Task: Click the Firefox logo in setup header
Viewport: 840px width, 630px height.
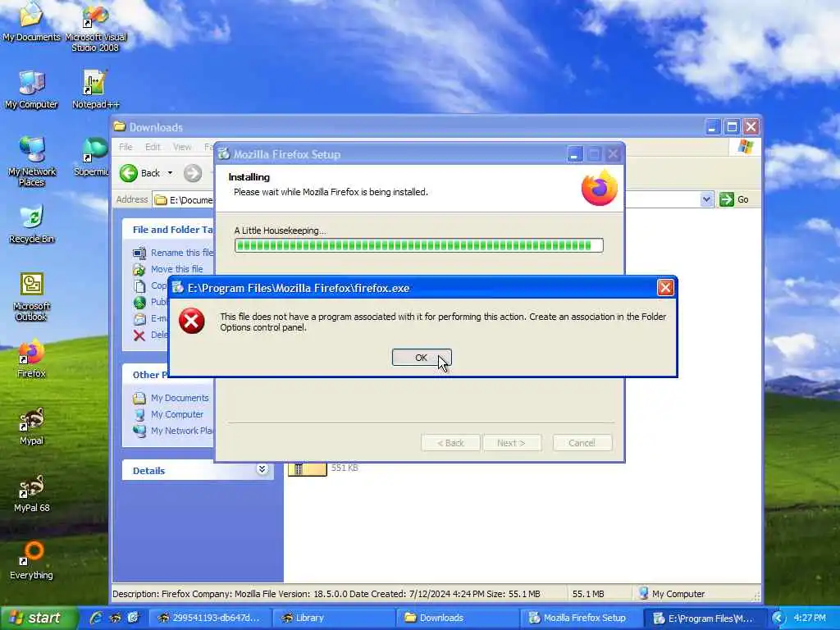Action: (x=600, y=187)
